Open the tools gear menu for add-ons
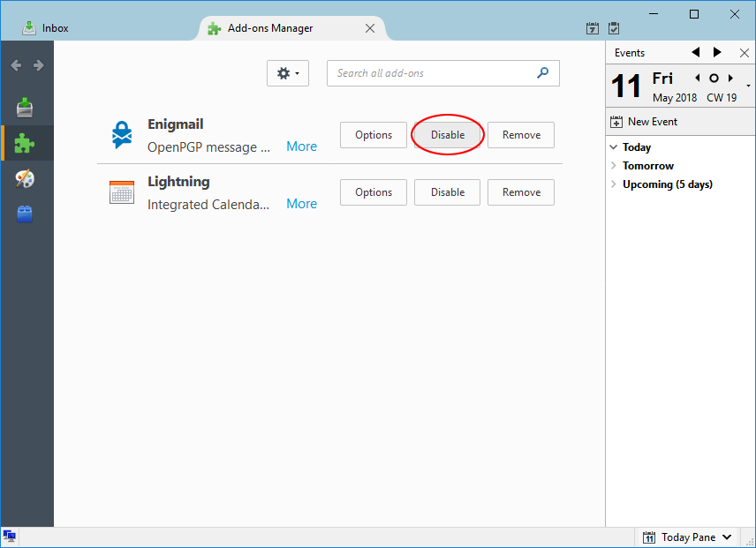 [x=288, y=73]
